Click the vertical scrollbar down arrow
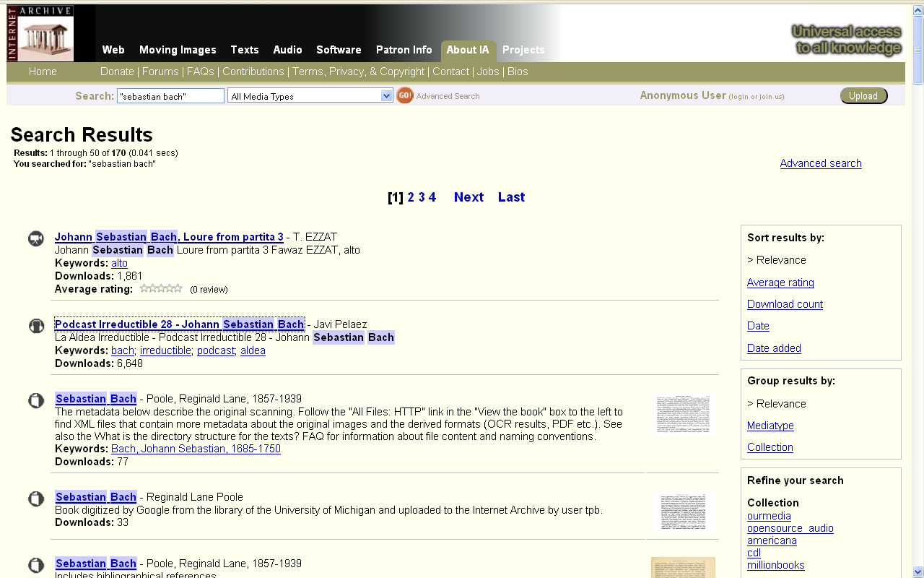This screenshot has width=924, height=578. 918,571
